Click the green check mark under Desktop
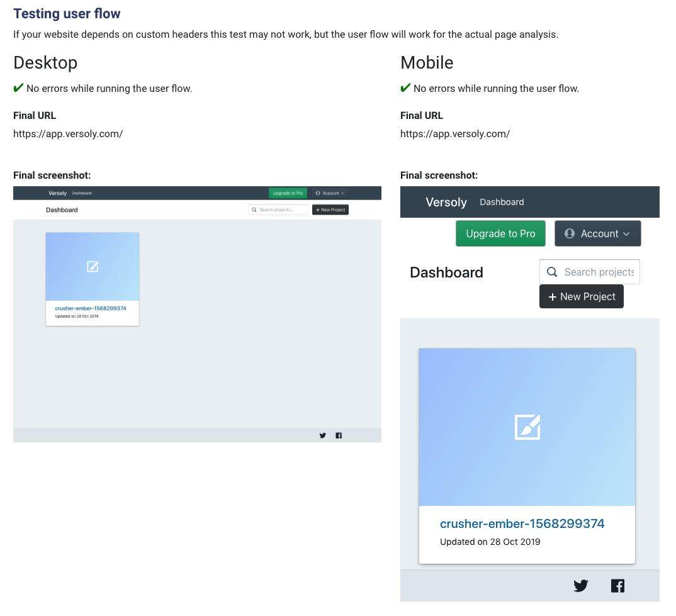Viewport: 676px width, 616px height. coord(18,88)
